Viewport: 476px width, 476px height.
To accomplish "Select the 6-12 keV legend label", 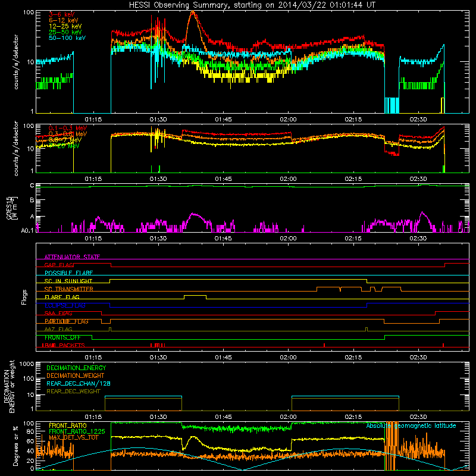I will 64,20.
